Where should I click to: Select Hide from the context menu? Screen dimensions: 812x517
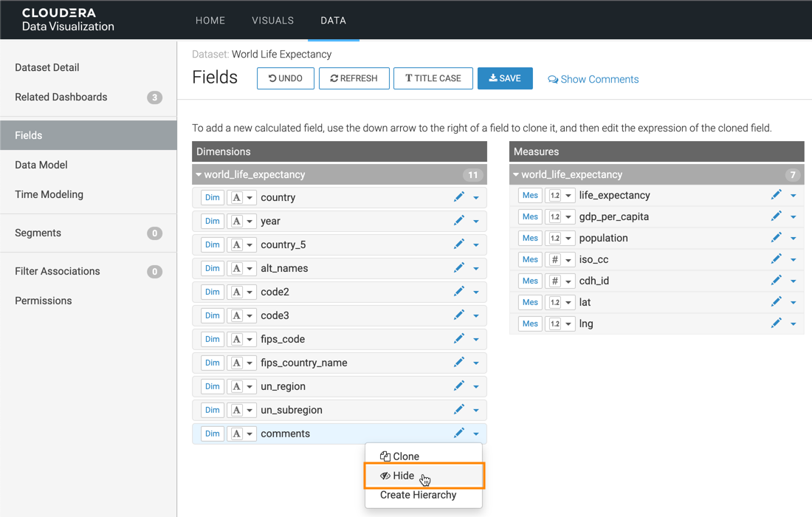point(403,476)
